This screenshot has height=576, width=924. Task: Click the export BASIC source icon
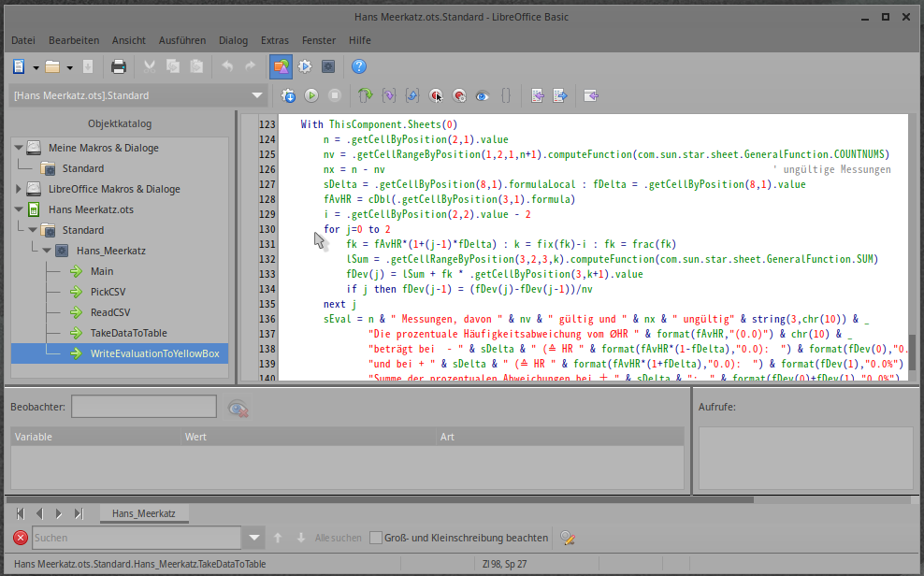(560, 95)
